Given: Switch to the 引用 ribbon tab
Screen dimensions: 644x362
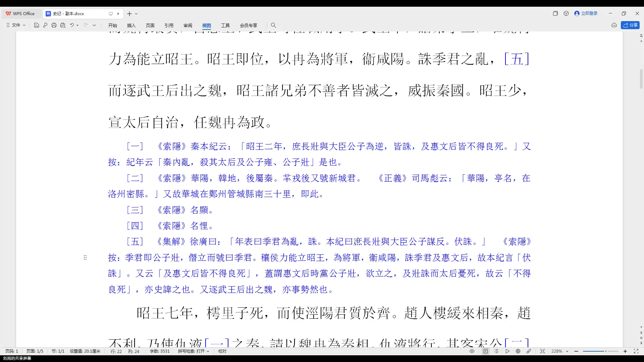Looking at the screenshot, I should [169, 25].
